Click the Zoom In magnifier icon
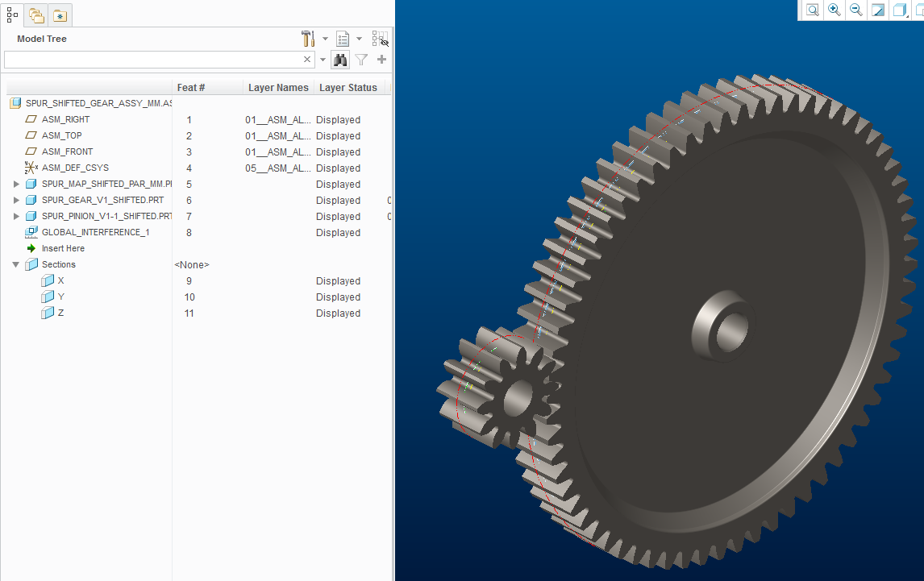924x581 pixels. tap(834, 10)
